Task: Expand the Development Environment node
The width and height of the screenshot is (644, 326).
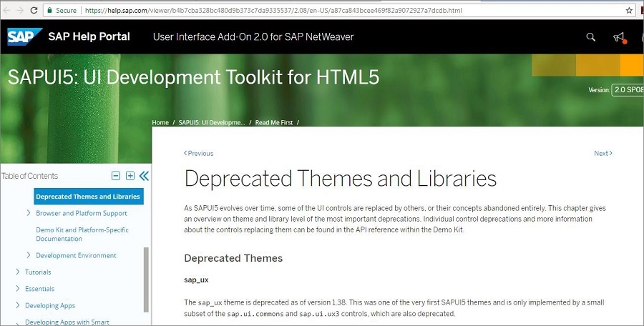Action: (x=29, y=255)
